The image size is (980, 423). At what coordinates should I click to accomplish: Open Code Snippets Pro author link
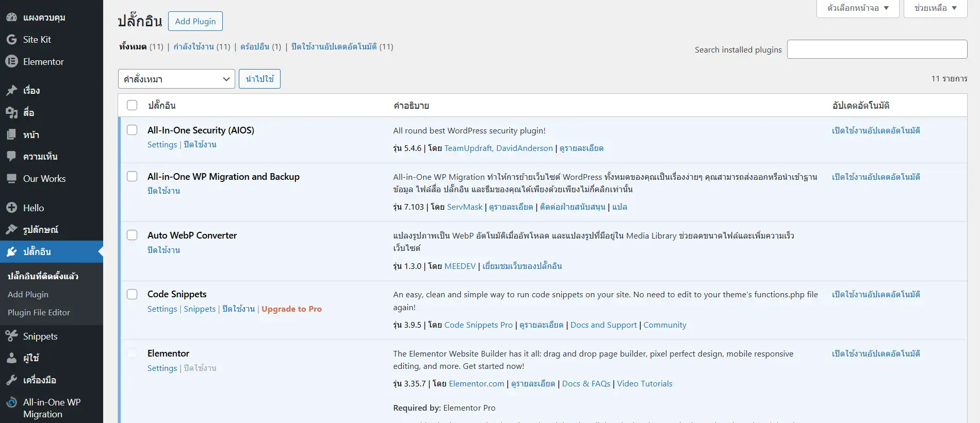[x=479, y=325]
